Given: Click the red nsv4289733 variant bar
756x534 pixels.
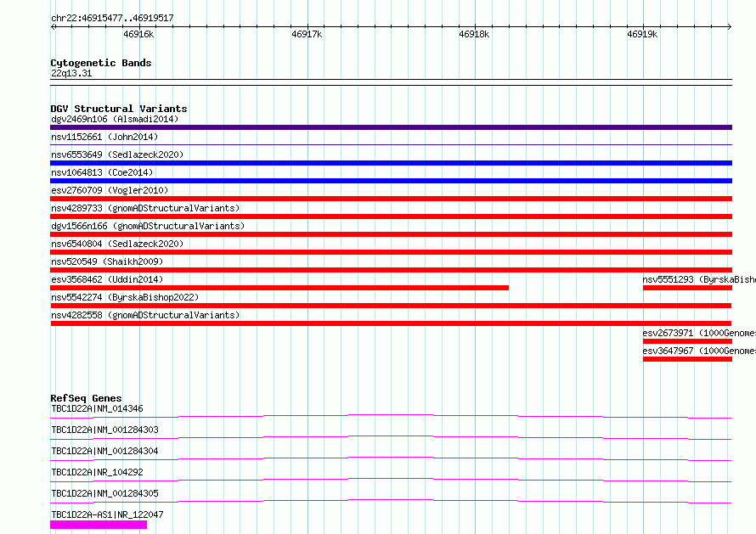Looking at the screenshot, I should click(391, 216).
